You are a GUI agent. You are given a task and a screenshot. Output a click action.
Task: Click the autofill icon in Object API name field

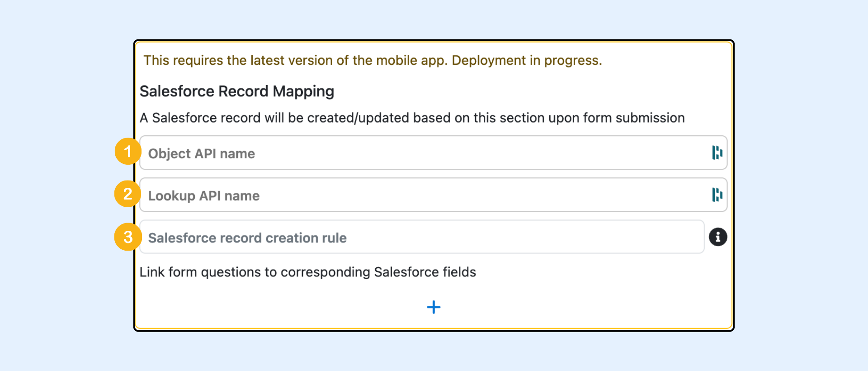pos(717,153)
